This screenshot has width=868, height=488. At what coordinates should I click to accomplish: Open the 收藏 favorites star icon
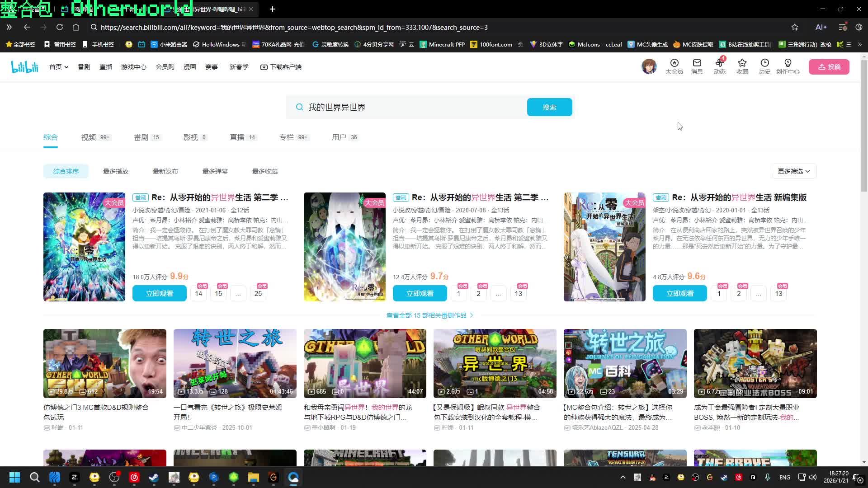pyautogui.click(x=742, y=63)
